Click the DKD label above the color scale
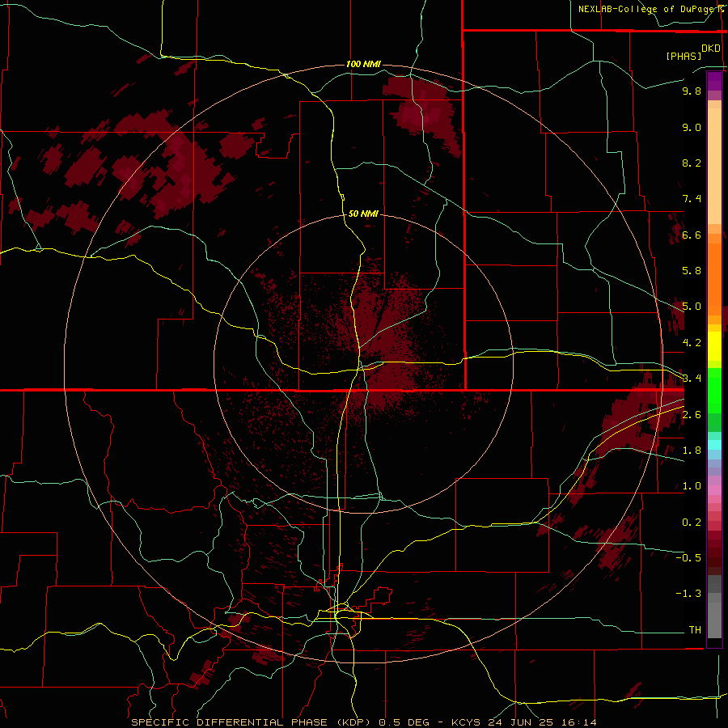The height and width of the screenshot is (728, 728). [x=711, y=49]
